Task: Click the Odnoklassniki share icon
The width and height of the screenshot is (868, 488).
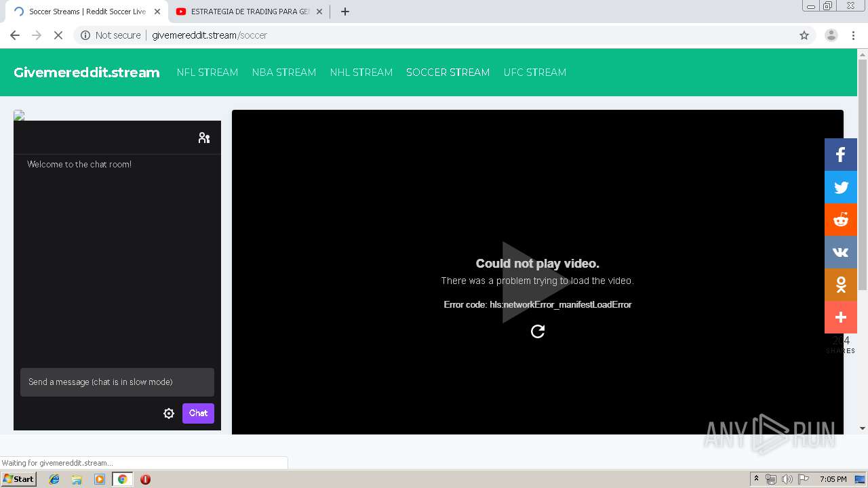Action: [841, 285]
